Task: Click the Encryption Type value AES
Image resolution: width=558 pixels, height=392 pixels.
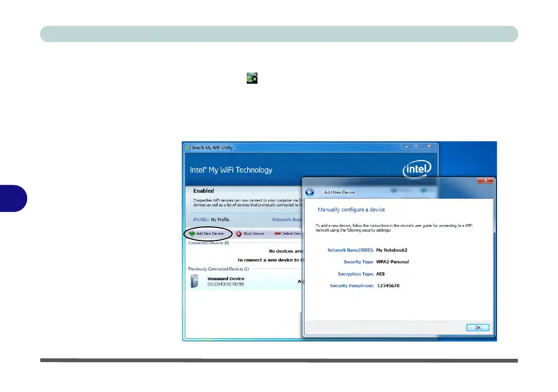Action: (x=380, y=274)
